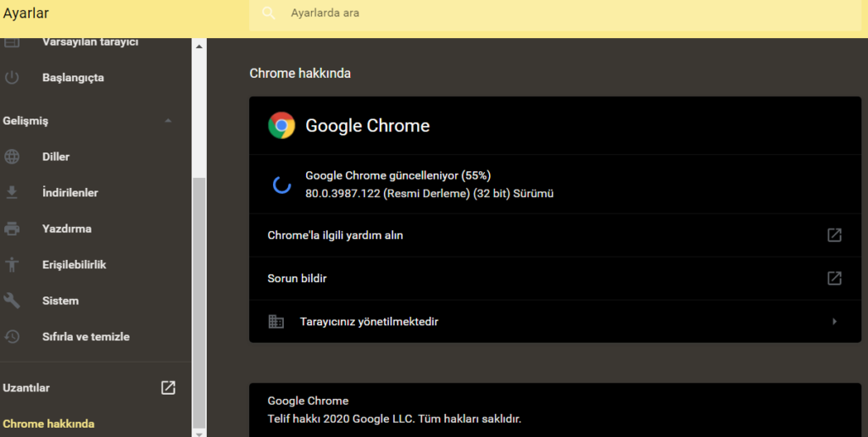Click the restore clock icon beside Sıfırla ve temizle
Viewport: 868px width, 437px height.
click(12, 336)
